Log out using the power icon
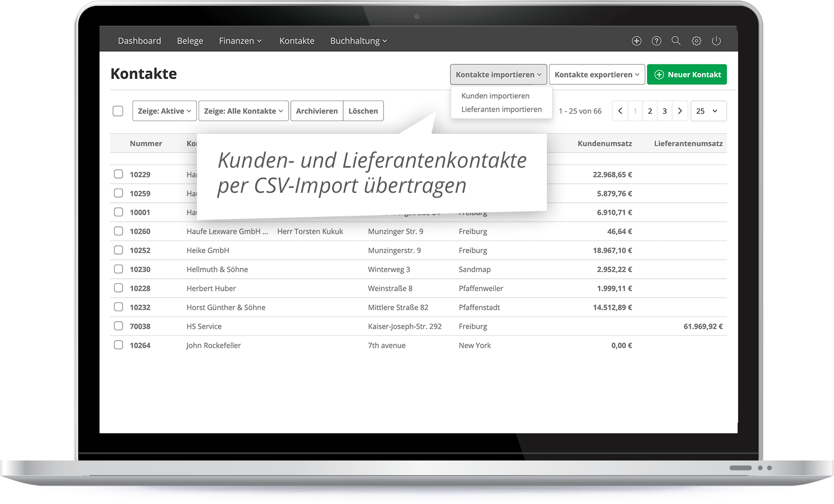 716,41
